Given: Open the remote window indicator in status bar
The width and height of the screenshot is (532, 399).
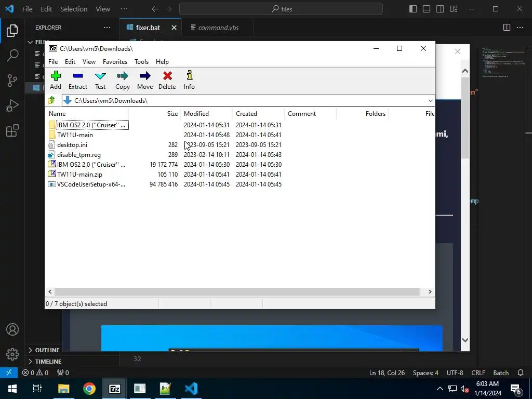Looking at the screenshot, I should 9,373.
